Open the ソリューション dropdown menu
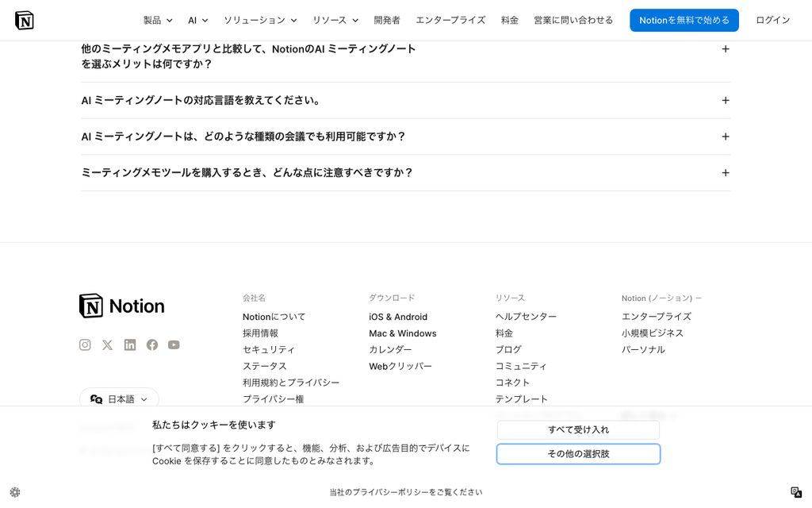The height and width of the screenshot is (508, 812). coord(260,20)
